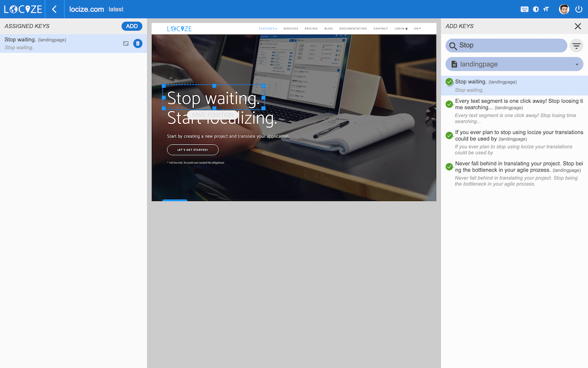Open the filter options beside search

pyautogui.click(x=577, y=46)
